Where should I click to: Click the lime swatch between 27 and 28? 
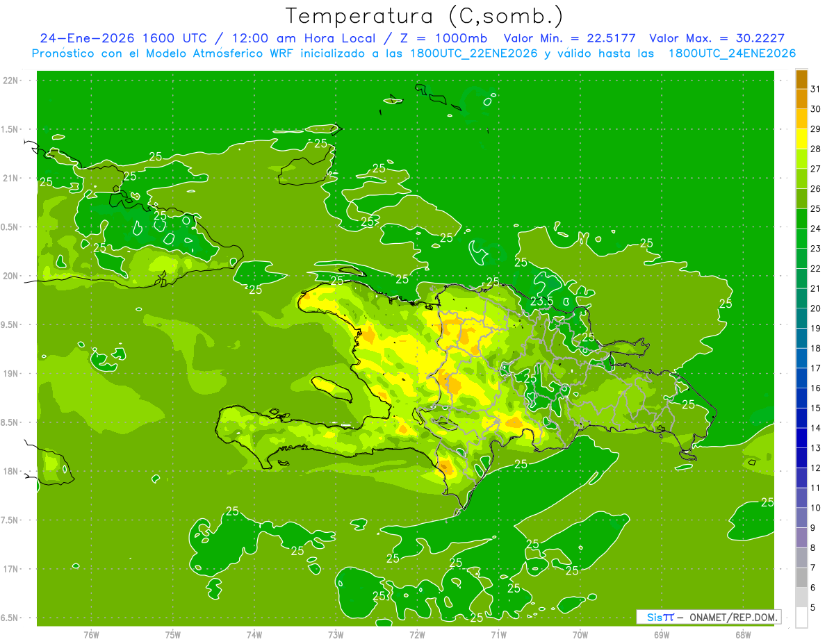(x=801, y=158)
